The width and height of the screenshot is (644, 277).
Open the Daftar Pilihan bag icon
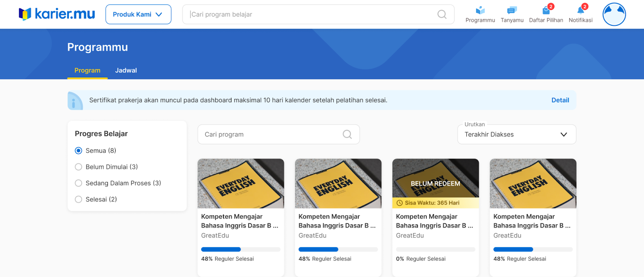tap(546, 10)
